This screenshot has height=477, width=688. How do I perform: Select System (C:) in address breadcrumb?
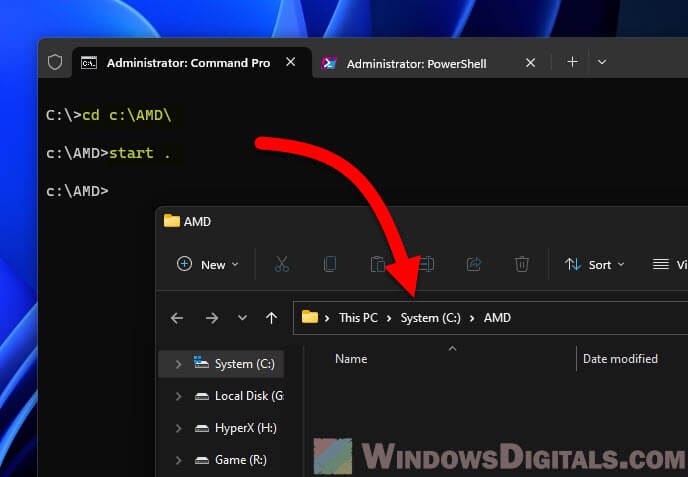(x=430, y=318)
